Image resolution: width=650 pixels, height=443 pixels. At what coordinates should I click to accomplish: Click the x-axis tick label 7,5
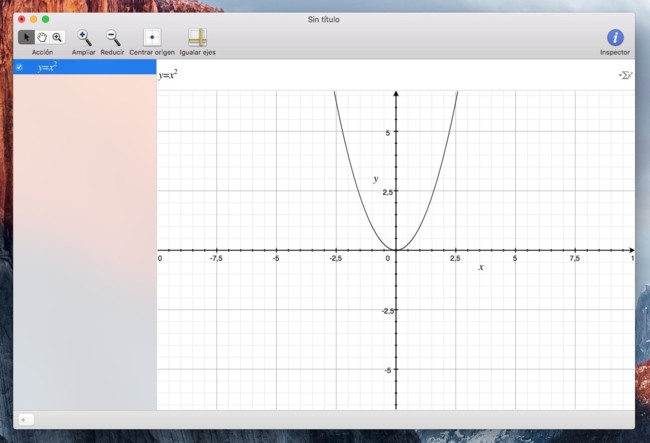pyautogui.click(x=575, y=258)
